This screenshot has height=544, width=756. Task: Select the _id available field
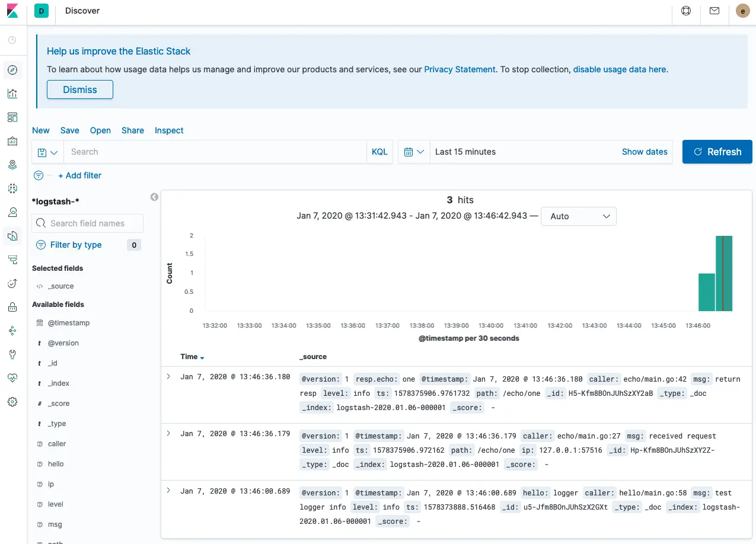coord(52,363)
